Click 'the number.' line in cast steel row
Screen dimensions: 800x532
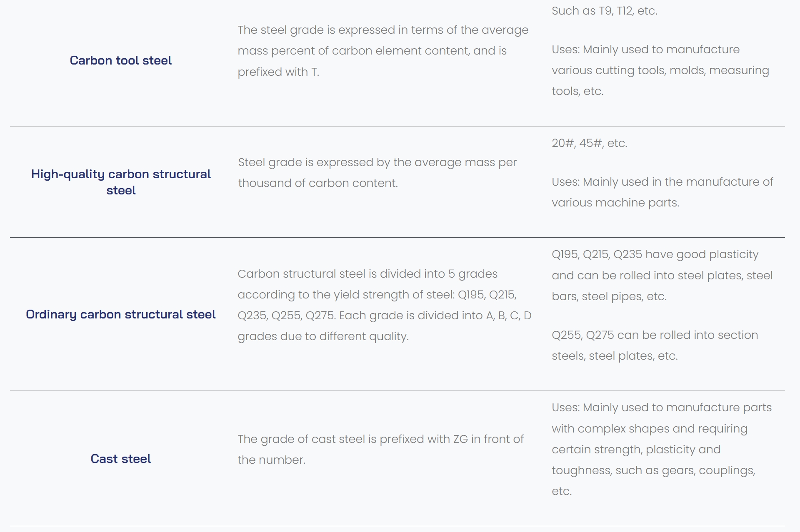pyautogui.click(x=271, y=460)
